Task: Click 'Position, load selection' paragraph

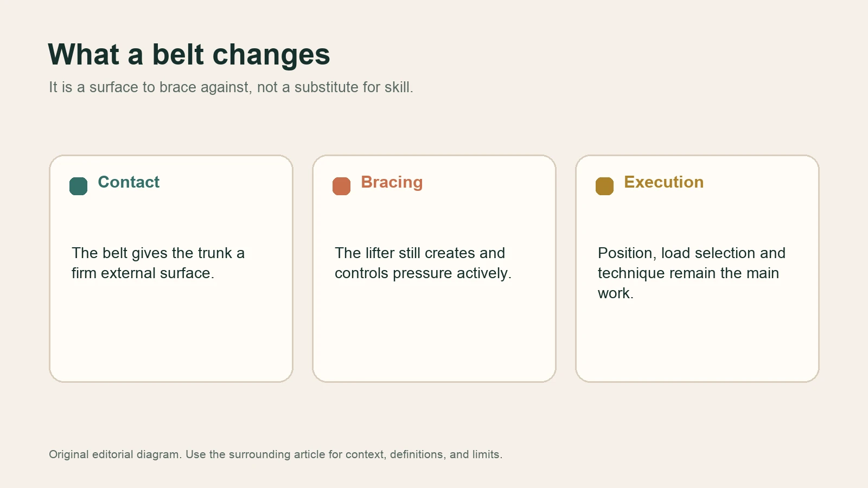Action: [692, 273]
